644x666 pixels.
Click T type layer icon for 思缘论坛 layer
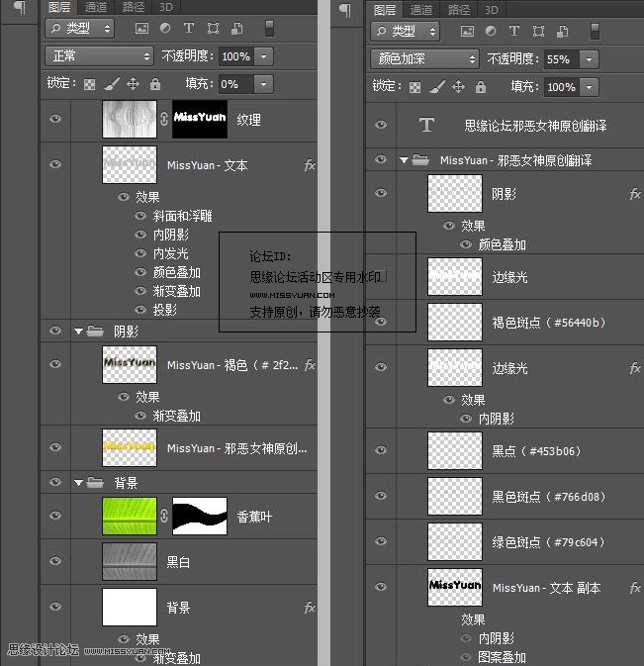coord(426,126)
